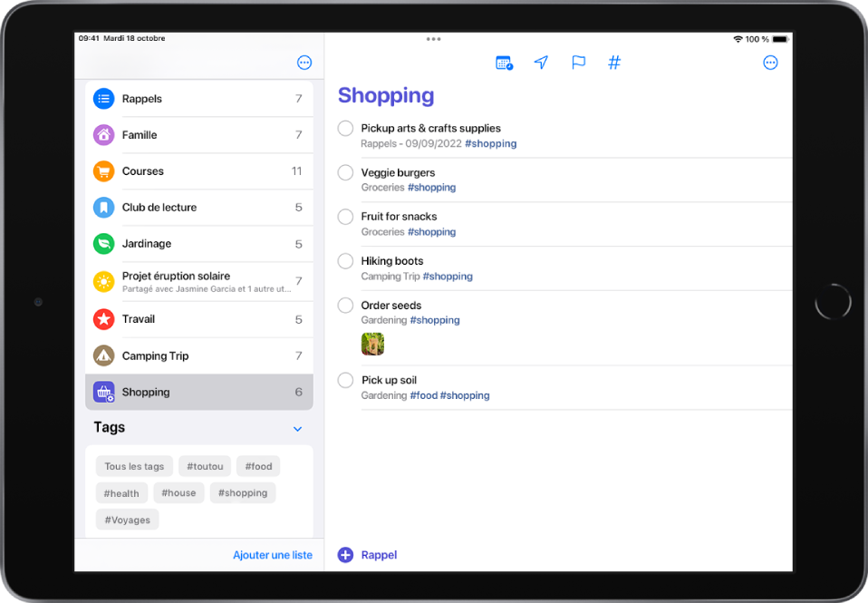Open the More menu above the Shopping list
This screenshot has height=603, width=868.
pos(770,63)
